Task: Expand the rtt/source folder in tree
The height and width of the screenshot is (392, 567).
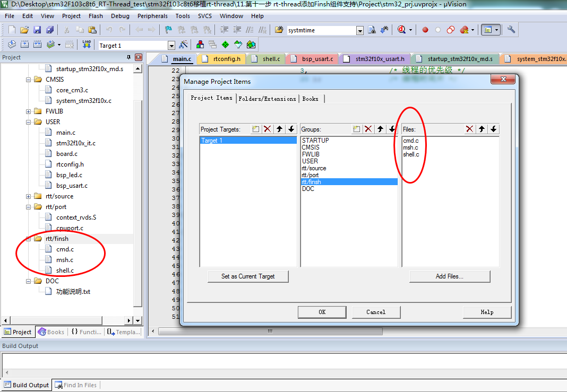Action: click(x=28, y=197)
